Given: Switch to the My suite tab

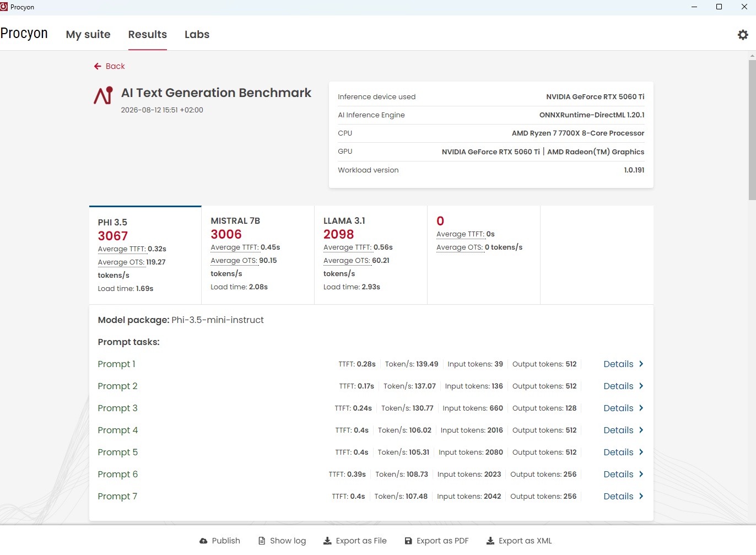Looking at the screenshot, I should click(x=88, y=34).
